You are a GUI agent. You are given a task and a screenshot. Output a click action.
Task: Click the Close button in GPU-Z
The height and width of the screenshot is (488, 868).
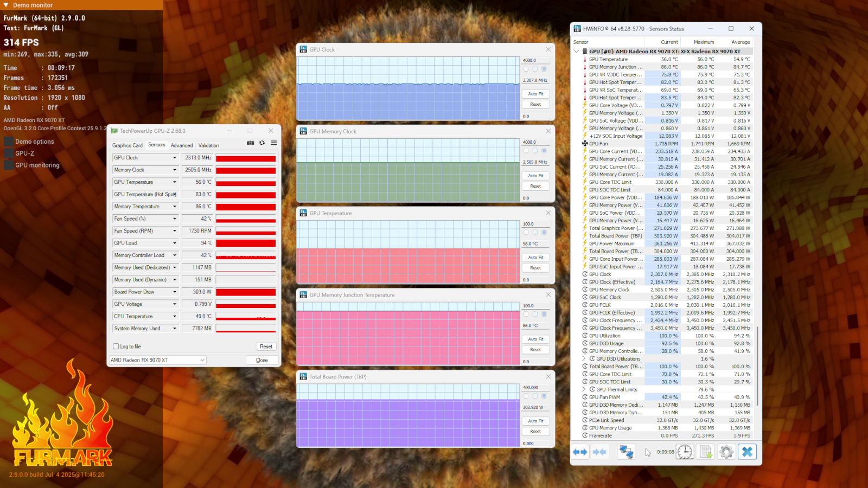(x=262, y=360)
